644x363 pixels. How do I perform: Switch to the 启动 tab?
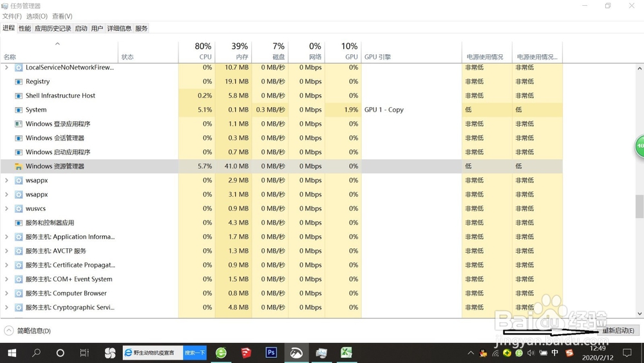(x=81, y=28)
